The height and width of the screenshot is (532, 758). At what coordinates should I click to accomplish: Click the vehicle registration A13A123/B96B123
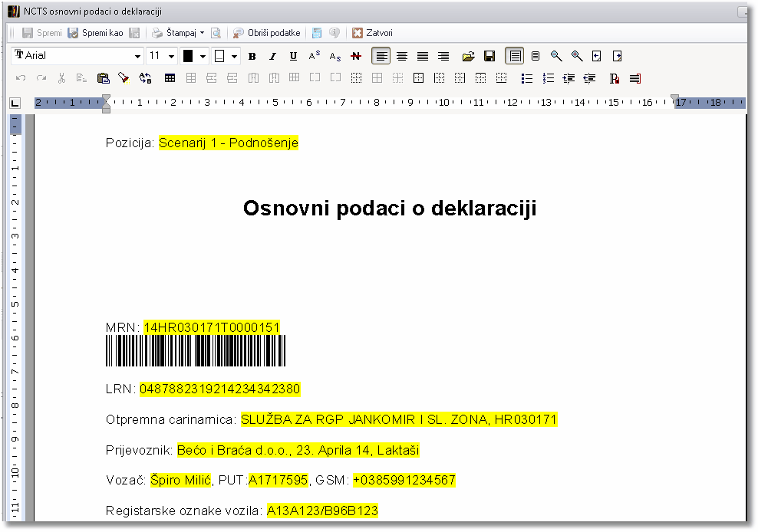322,511
